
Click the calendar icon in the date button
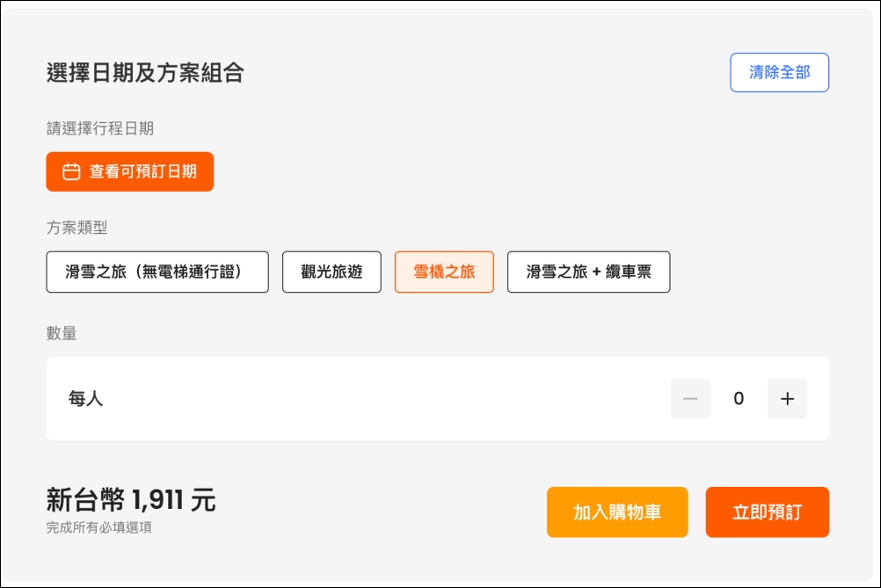(71, 171)
